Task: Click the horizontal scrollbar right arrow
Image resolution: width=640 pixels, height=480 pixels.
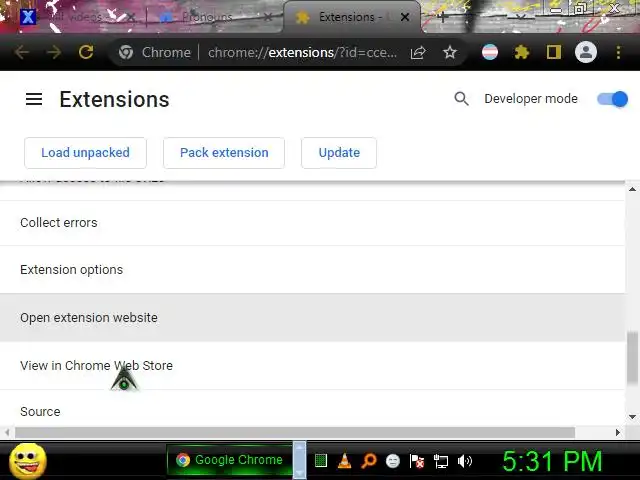Action: tap(618, 432)
